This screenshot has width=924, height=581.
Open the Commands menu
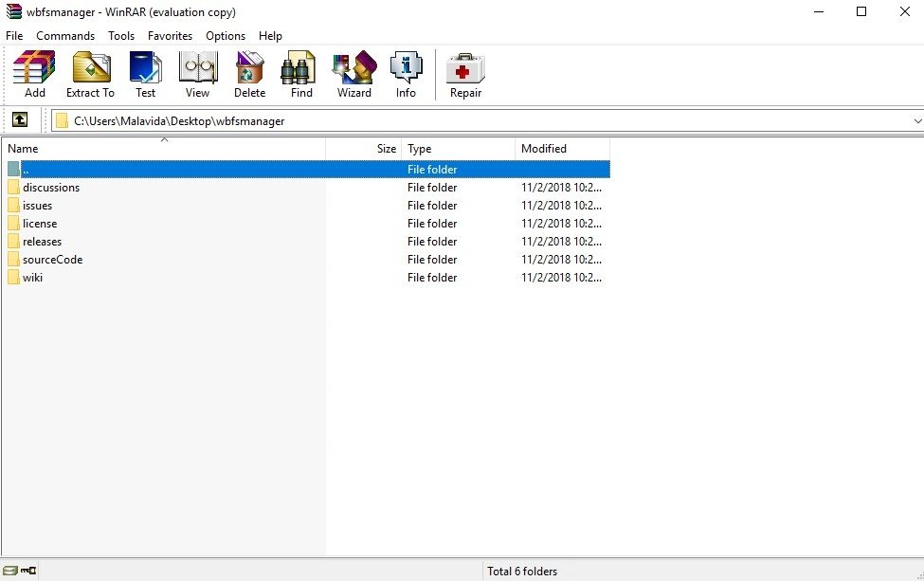(65, 36)
